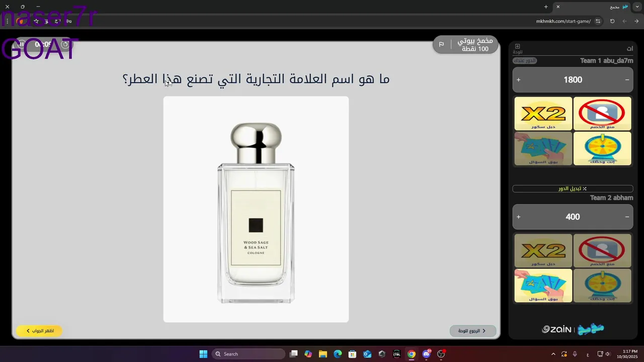The image size is (644, 362).
Task: Open OBS Studio from the taskbar
Action: coord(441,354)
